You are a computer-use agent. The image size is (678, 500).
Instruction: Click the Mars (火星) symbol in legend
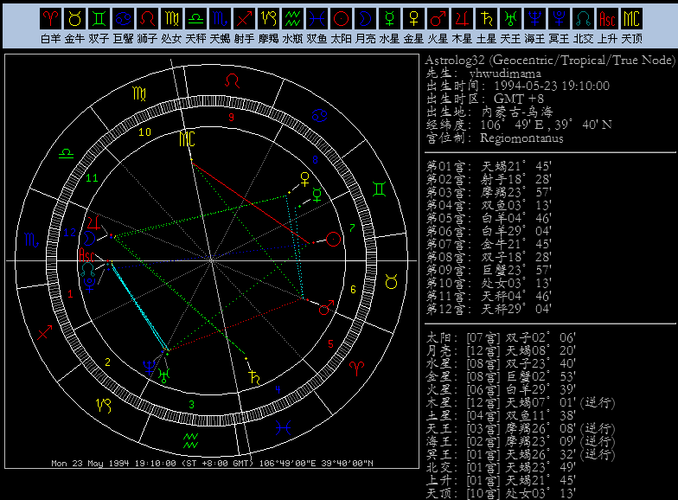[438, 19]
